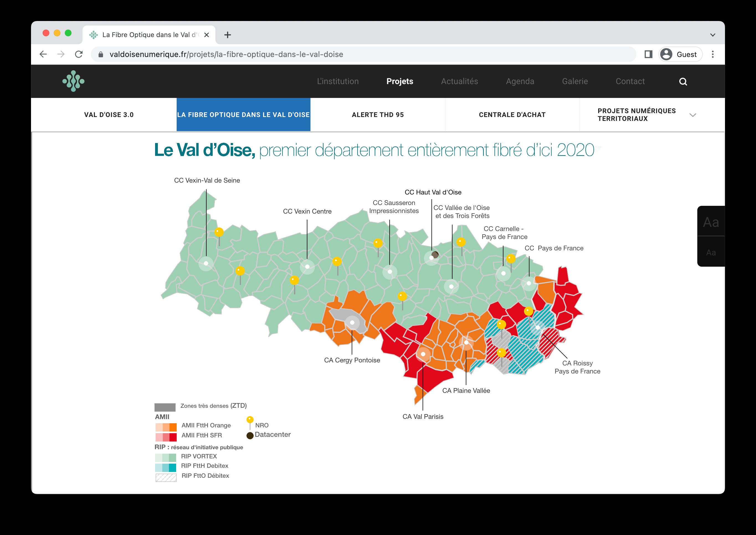Click the dark Datacenter marker on the map
The image size is (756, 535).
(x=435, y=255)
